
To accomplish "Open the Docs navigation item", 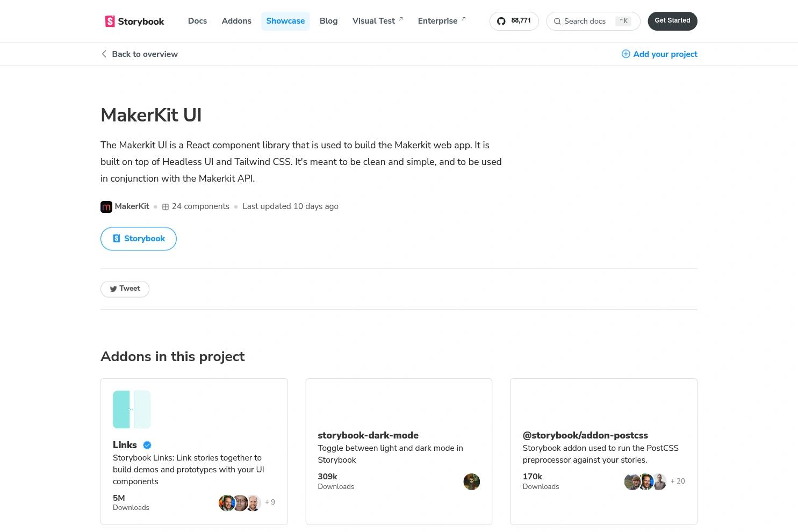I will point(197,21).
